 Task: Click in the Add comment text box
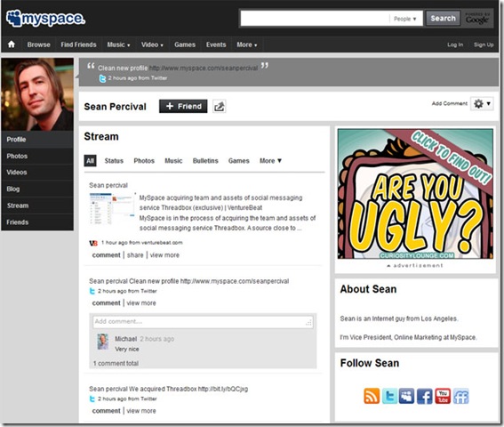(x=203, y=322)
